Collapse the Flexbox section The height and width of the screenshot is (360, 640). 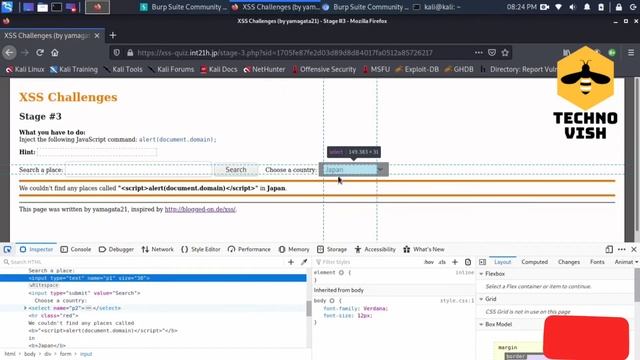pyautogui.click(x=481, y=274)
